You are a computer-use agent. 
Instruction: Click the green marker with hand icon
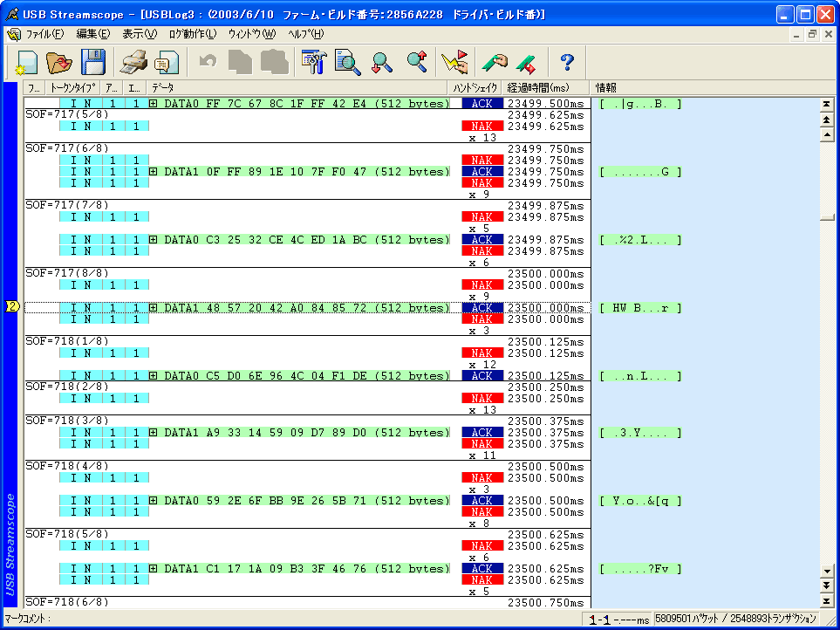(x=495, y=62)
